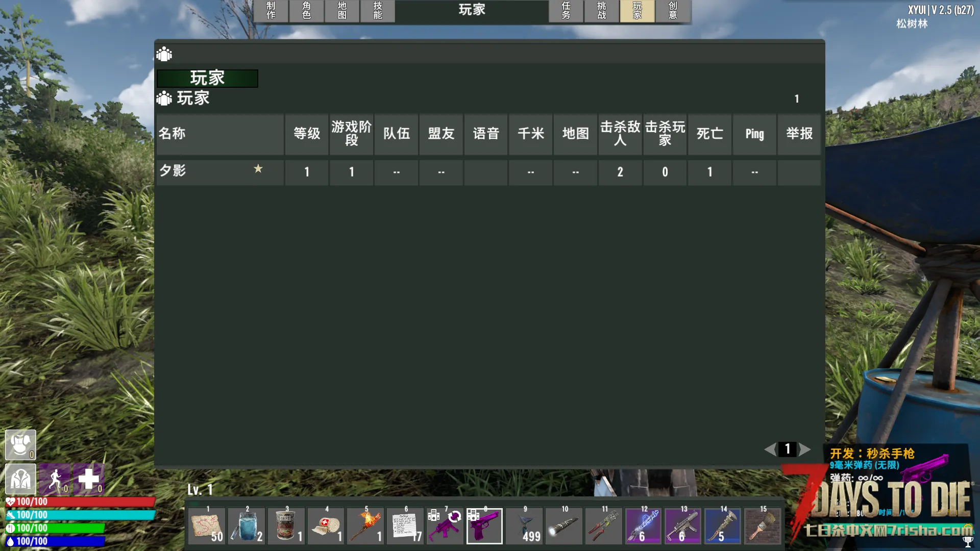This screenshot has width=980, height=551.
Task: Select the canned food in hotbar slot 3
Action: pyautogui.click(x=286, y=527)
